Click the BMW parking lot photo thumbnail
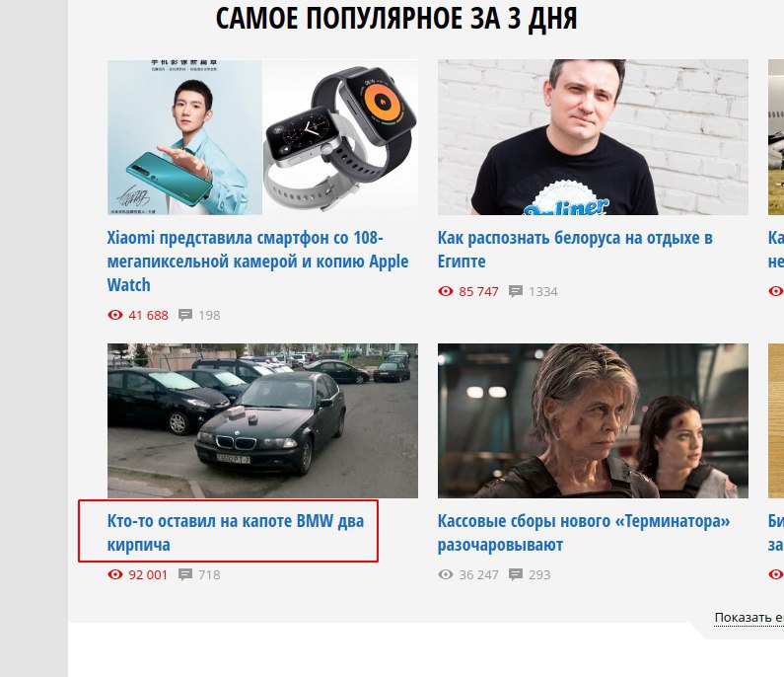This screenshot has width=784, height=677. 262,420
